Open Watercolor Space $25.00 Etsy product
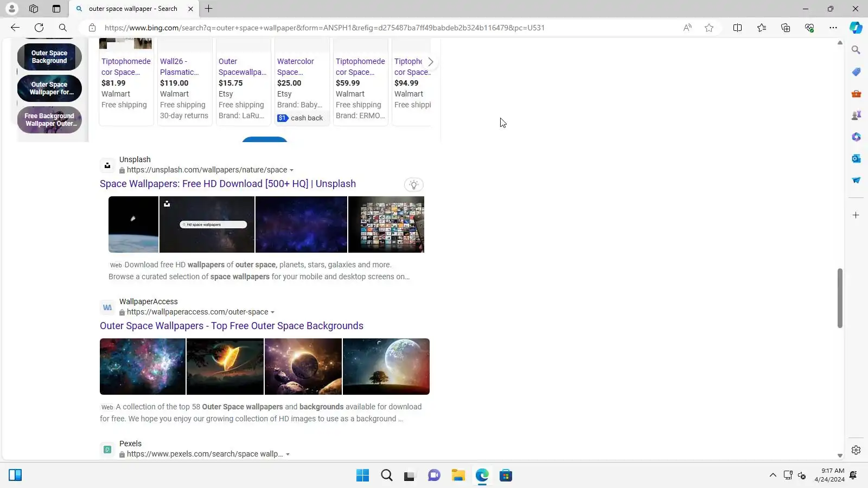 click(296, 67)
